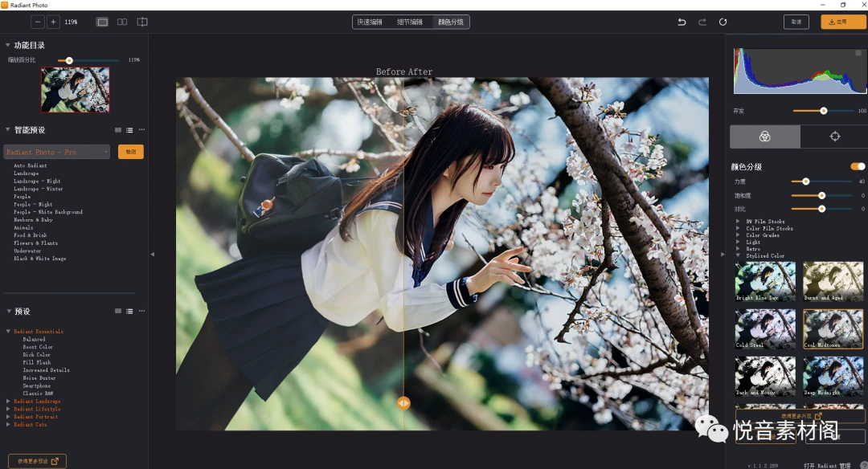The image size is (868, 469).
Task: Collapse the 智能预设 section
Action: tap(8, 130)
